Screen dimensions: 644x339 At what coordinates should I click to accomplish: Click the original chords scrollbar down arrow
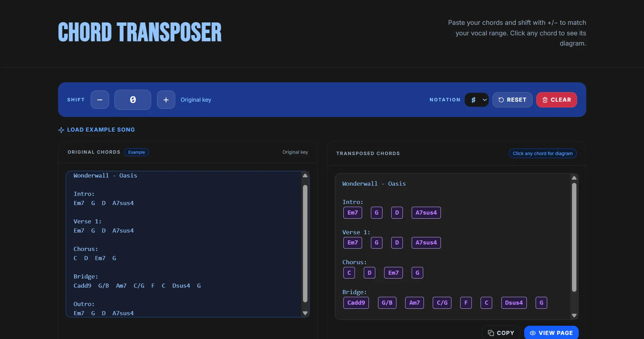[x=305, y=313]
